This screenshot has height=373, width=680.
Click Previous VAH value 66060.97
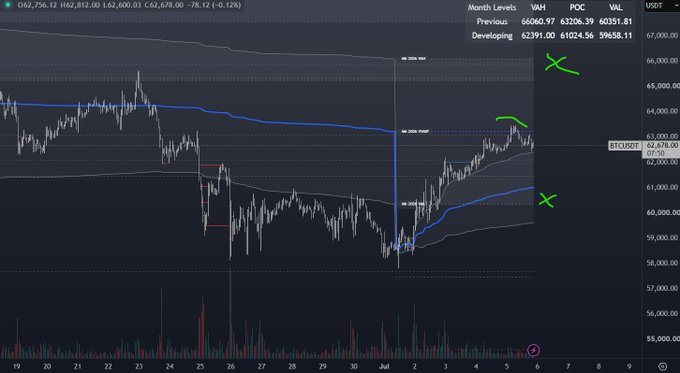[x=538, y=21]
